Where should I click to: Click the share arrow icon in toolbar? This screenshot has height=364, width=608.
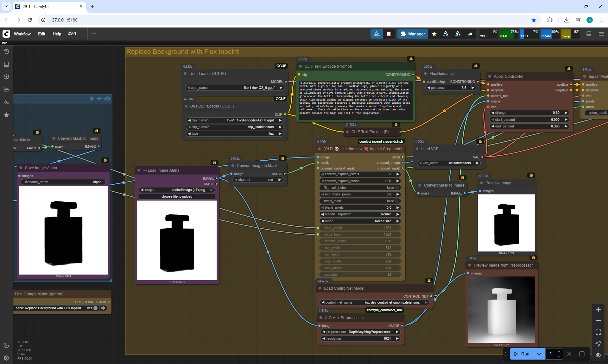(x=470, y=34)
